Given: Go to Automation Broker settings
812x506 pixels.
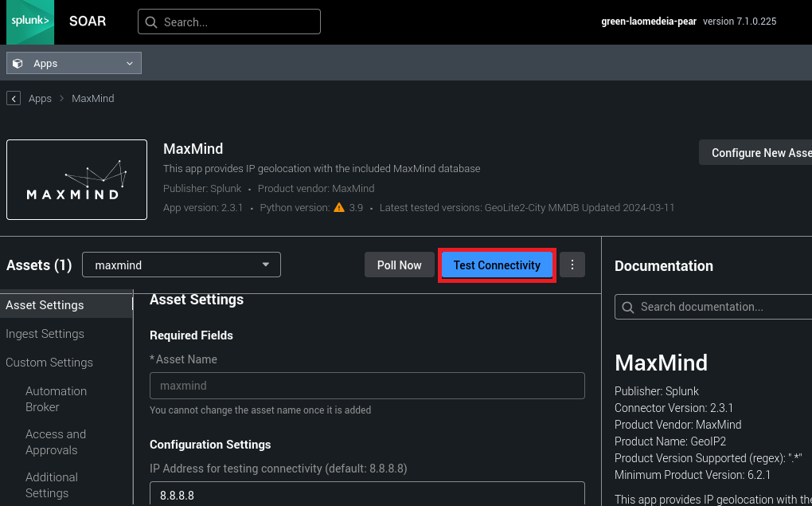Looking at the screenshot, I should (56, 399).
